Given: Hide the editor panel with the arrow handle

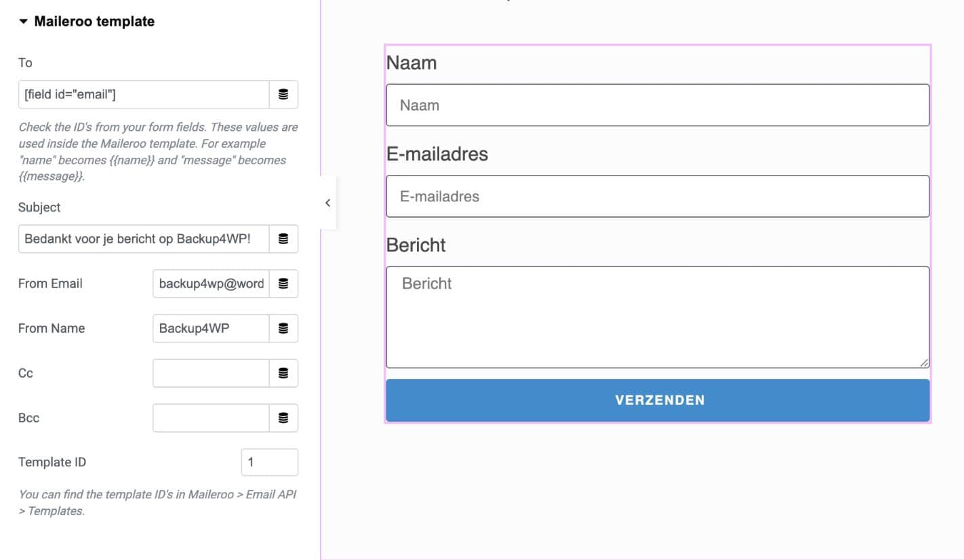Looking at the screenshot, I should [327, 203].
